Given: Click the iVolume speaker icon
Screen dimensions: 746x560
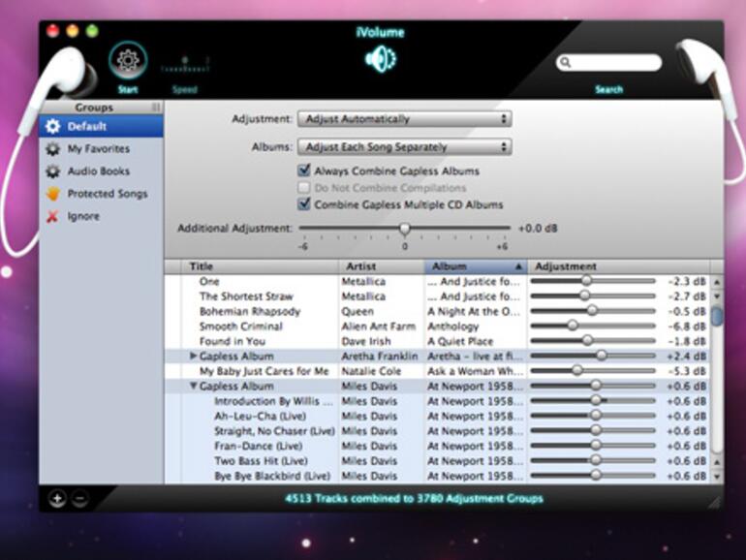Looking at the screenshot, I should pyautogui.click(x=379, y=60).
